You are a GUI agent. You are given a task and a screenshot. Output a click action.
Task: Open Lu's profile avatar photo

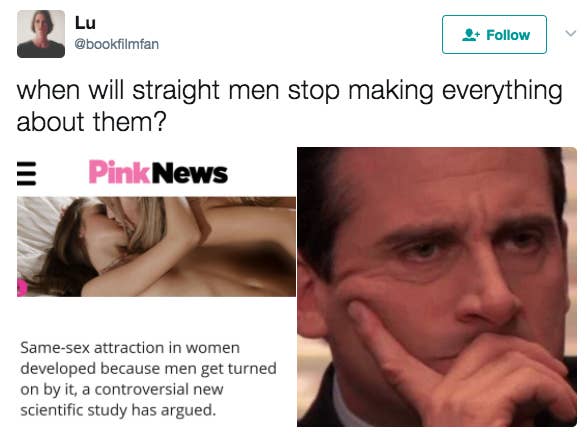click(41, 34)
